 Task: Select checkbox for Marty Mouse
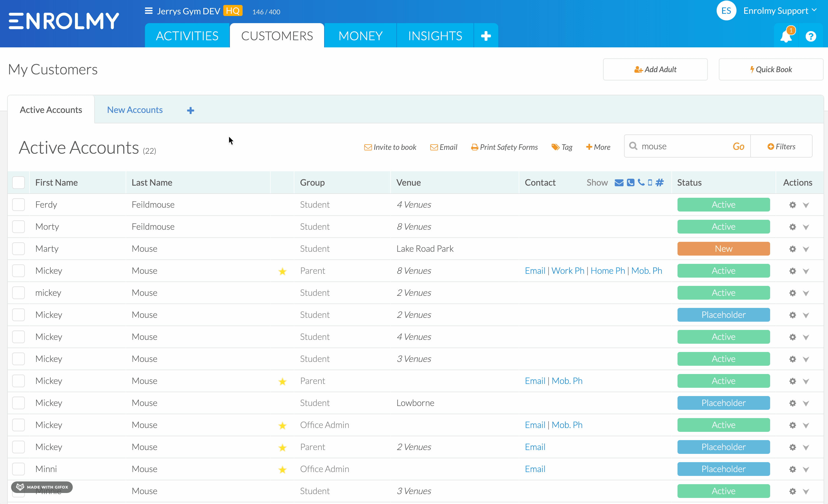click(18, 249)
